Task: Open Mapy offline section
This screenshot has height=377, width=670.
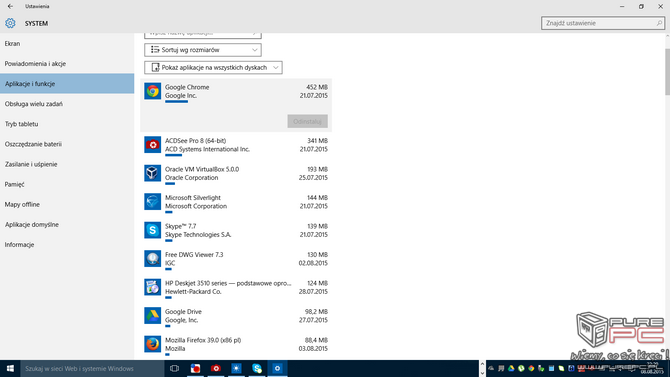Action: point(67,204)
